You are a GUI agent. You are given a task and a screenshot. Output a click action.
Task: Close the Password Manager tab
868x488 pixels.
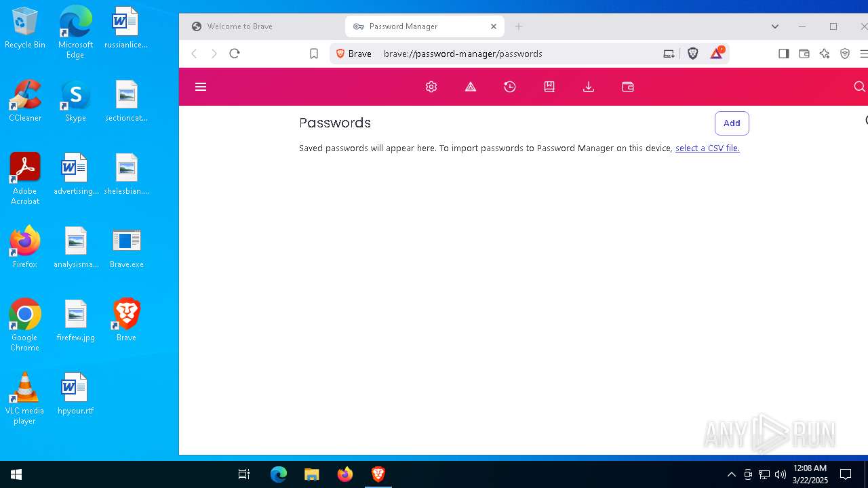494,26
